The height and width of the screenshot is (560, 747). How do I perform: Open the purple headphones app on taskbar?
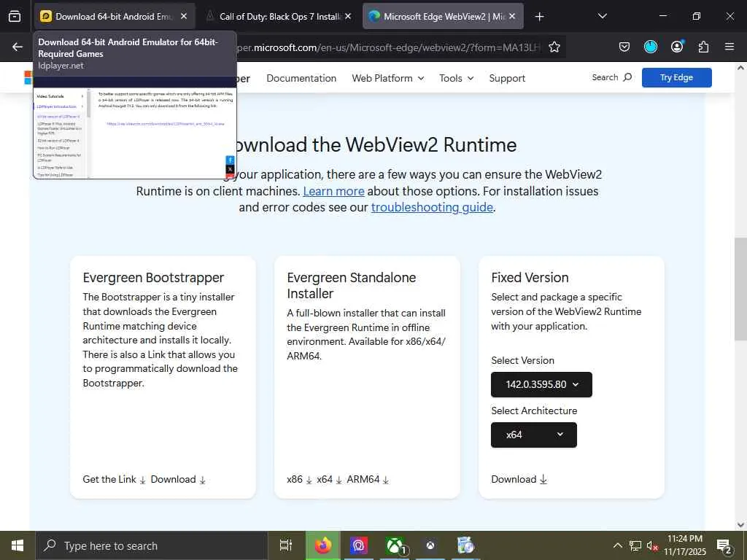coord(358,545)
